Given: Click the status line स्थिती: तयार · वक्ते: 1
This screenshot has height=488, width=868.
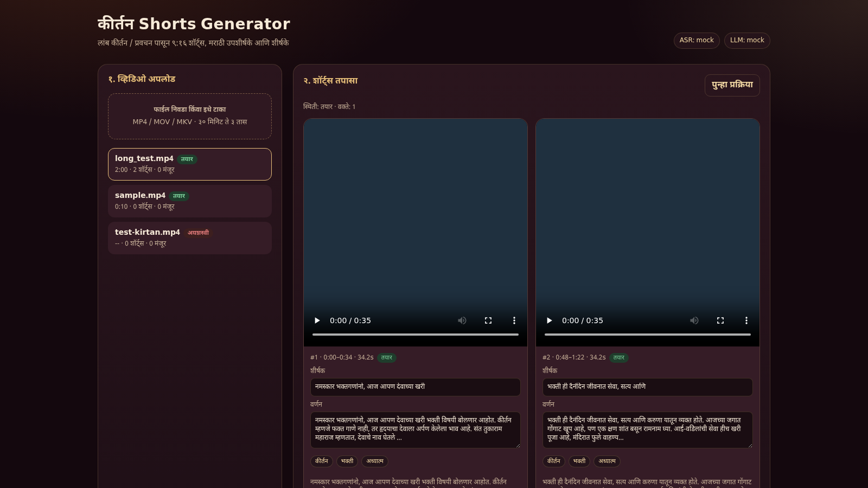Looking at the screenshot, I should (329, 107).
